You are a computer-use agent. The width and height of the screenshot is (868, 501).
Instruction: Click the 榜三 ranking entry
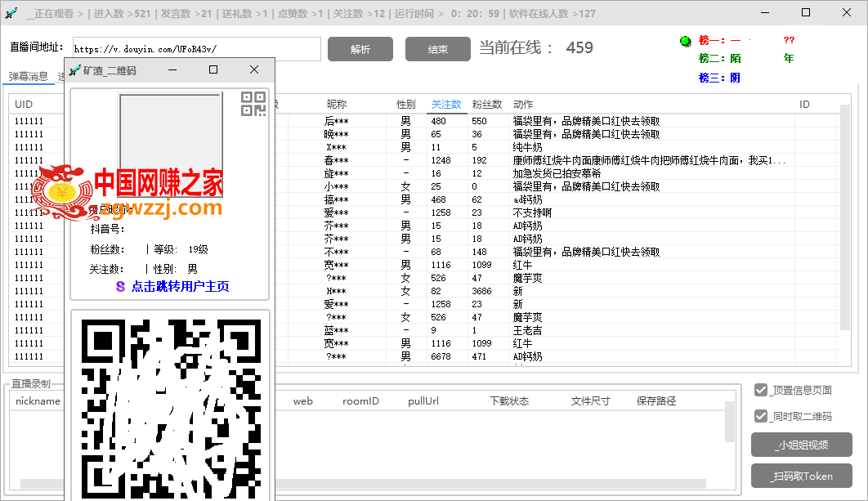(x=719, y=78)
